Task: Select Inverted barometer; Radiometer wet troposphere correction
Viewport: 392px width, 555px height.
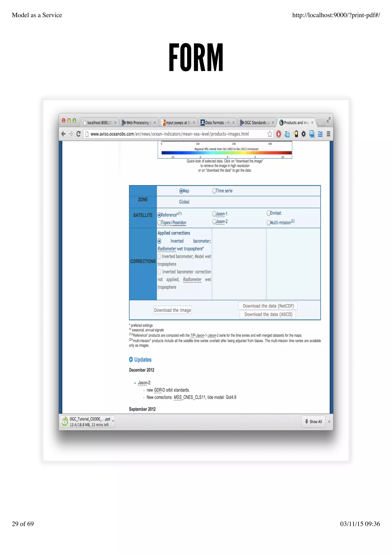Action: click(x=159, y=241)
